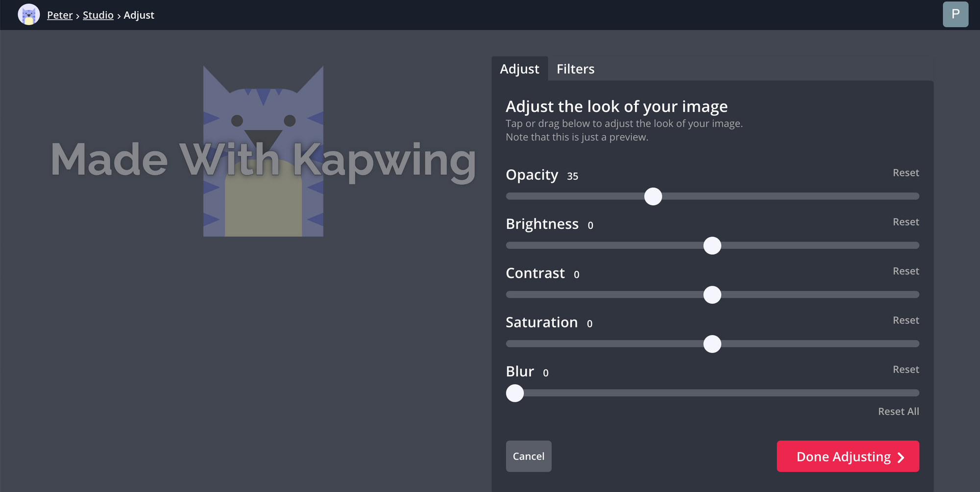Image resolution: width=980 pixels, height=492 pixels.
Task: Click the Contrast slider handle
Action: pyautogui.click(x=712, y=295)
